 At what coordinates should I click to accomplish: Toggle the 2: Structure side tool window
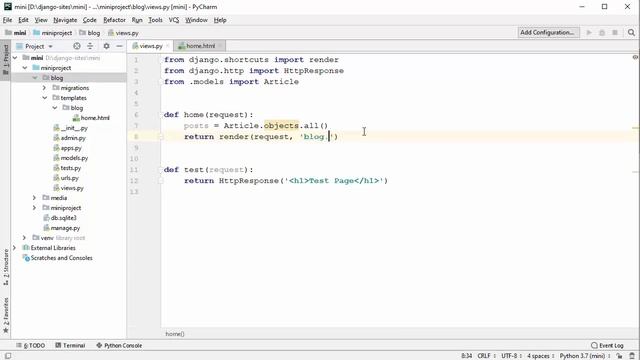[x=5, y=267]
